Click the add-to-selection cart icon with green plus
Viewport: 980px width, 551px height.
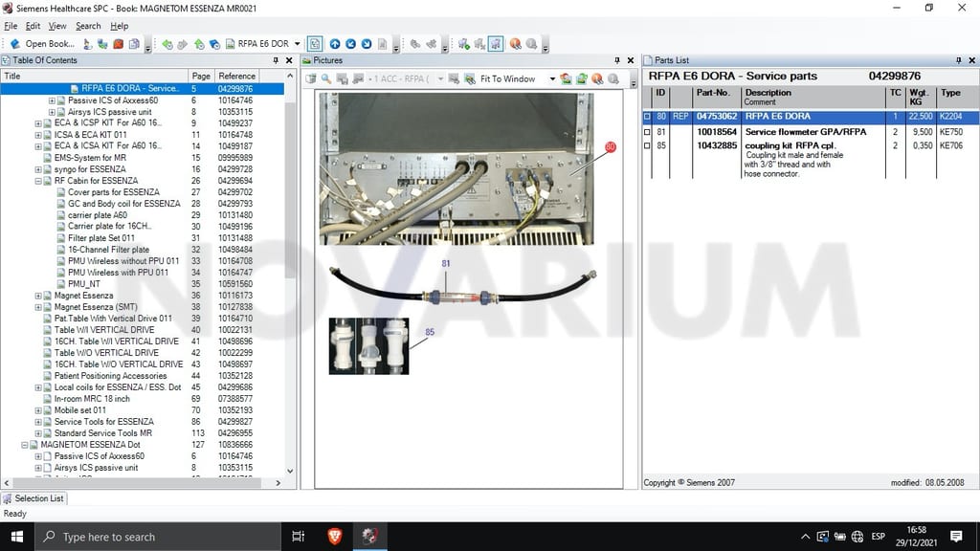[x=464, y=44]
